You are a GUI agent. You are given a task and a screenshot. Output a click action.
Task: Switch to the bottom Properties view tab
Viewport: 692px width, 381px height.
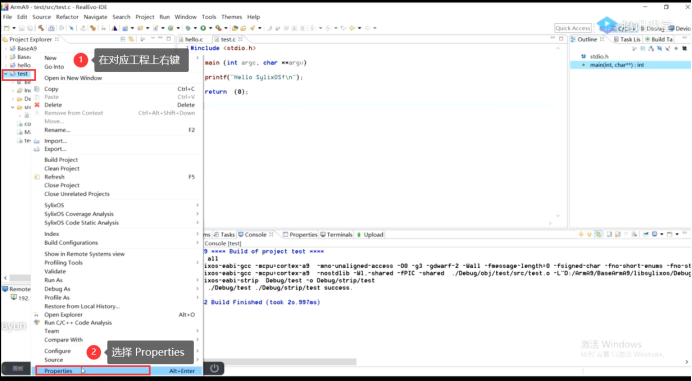tap(301, 234)
